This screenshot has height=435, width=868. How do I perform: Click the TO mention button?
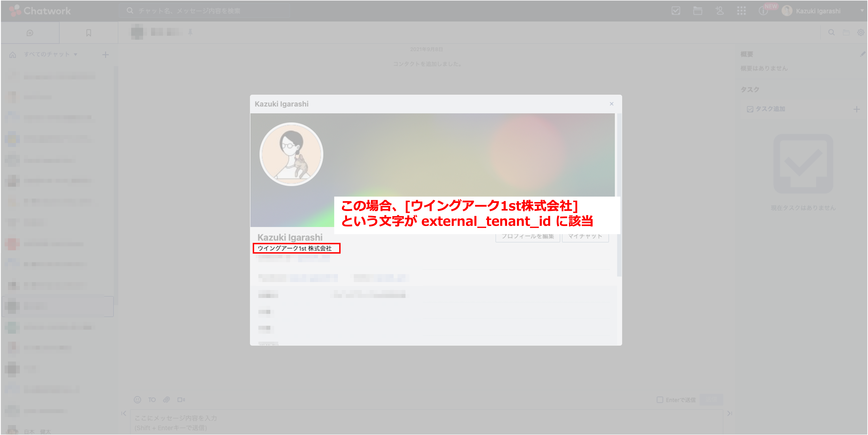click(x=152, y=400)
